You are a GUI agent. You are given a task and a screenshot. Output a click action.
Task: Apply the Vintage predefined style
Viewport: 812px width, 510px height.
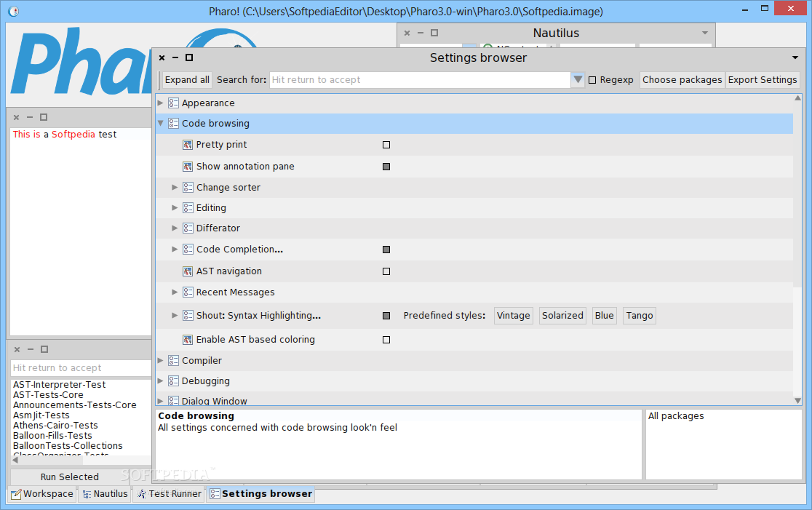click(513, 316)
